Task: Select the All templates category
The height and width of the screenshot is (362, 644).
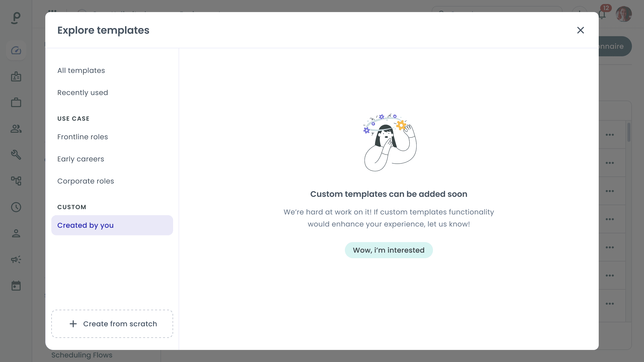Action: tap(81, 70)
